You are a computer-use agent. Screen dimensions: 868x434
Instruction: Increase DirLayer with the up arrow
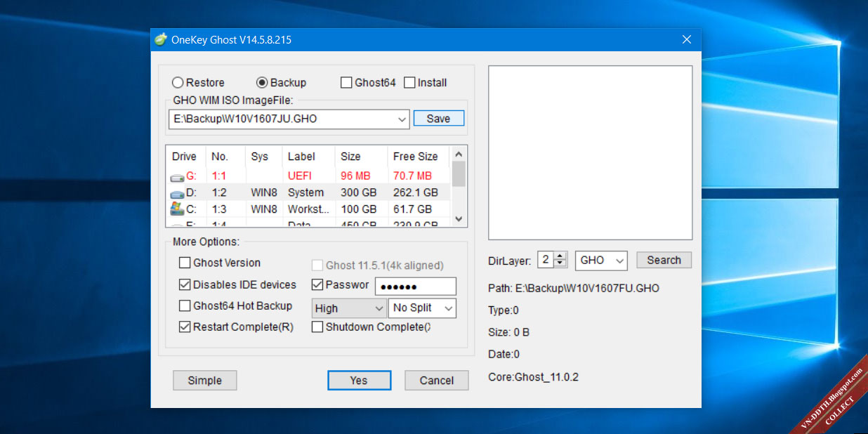click(560, 256)
